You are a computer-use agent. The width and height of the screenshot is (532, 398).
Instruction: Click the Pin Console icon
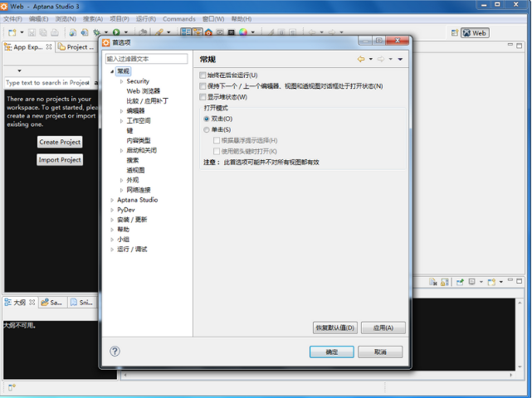[460, 282]
